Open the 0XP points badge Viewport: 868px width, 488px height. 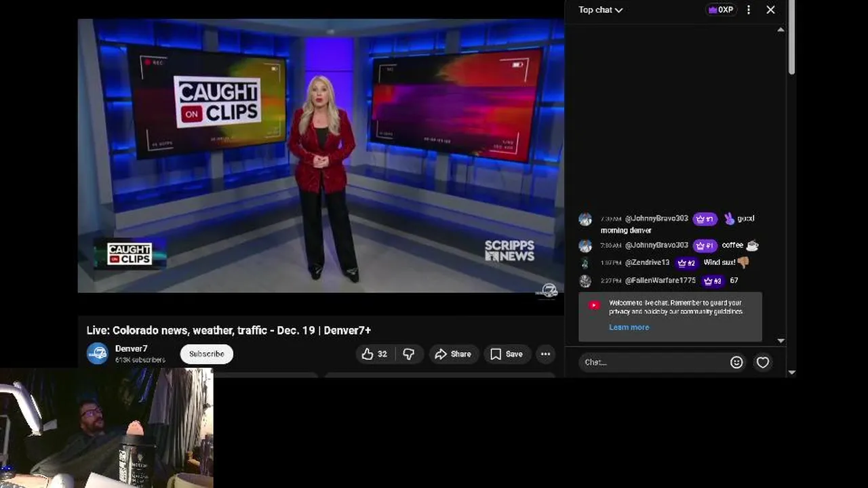coord(721,9)
